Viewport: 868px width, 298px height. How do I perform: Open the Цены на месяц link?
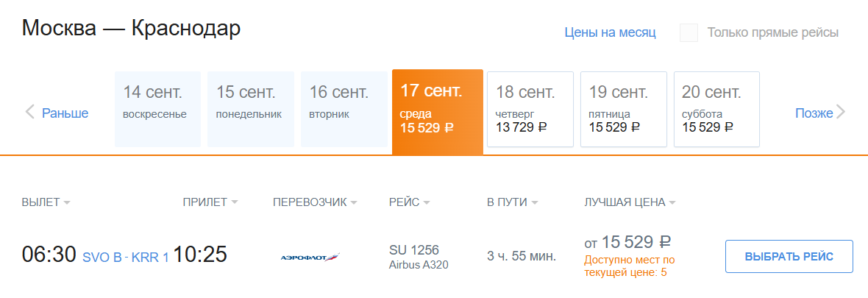tap(610, 32)
